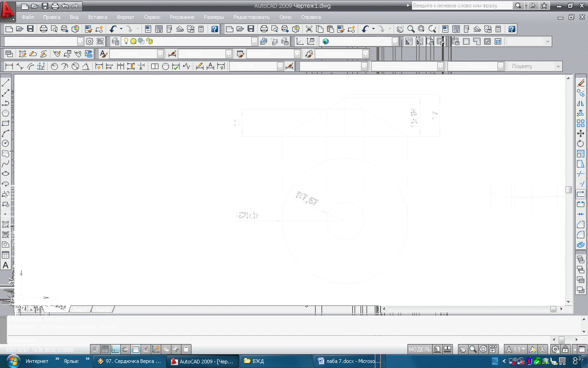This screenshot has width=588, height=368.
Task: Select the Radius dimension tool
Action: pyautogui.click(x=54, y=66)
